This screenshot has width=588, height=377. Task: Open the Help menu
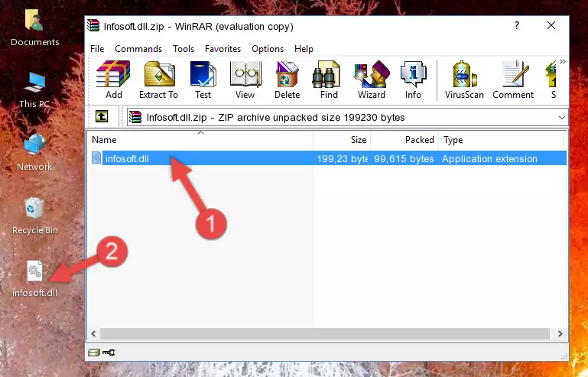pyautogui.click(x=304, y=49)
